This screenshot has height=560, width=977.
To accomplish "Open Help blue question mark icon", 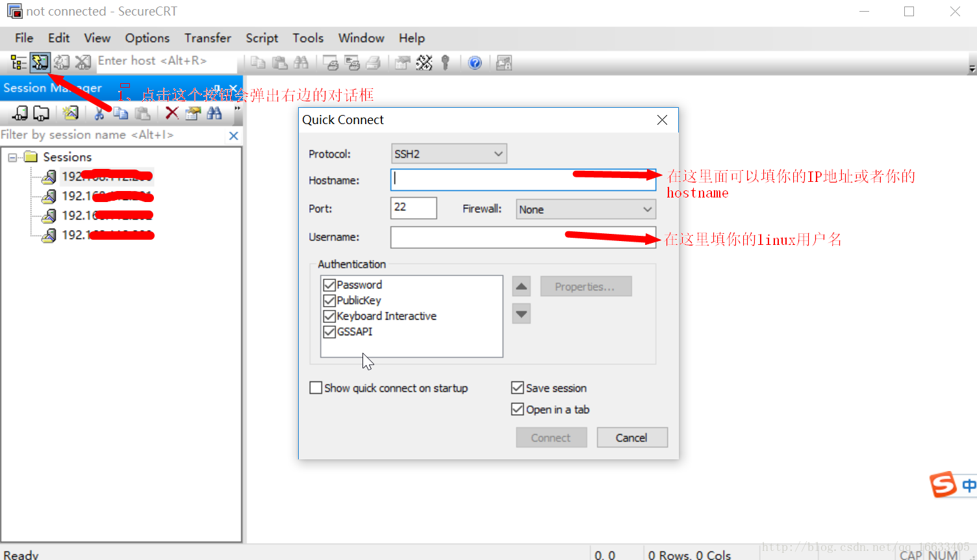I will [x=475, y=62].
